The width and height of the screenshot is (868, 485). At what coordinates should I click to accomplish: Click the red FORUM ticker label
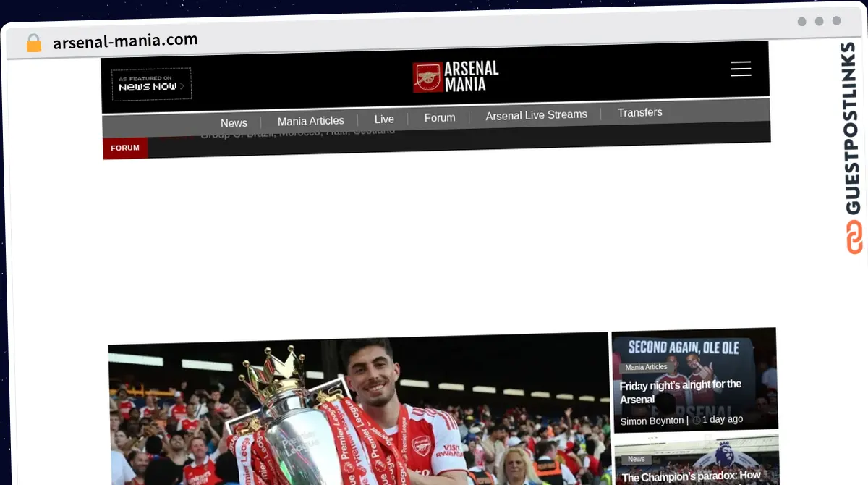point(125,148)
